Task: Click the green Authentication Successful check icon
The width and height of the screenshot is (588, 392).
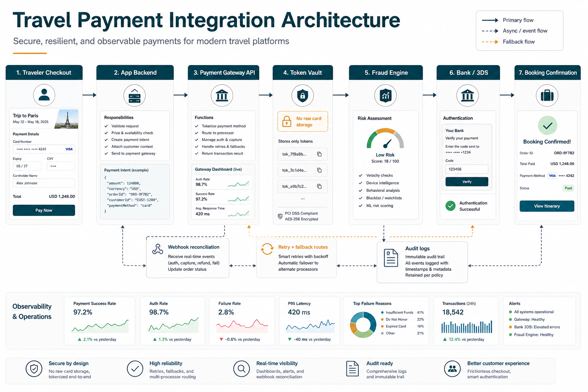Action: click(451, 206)
